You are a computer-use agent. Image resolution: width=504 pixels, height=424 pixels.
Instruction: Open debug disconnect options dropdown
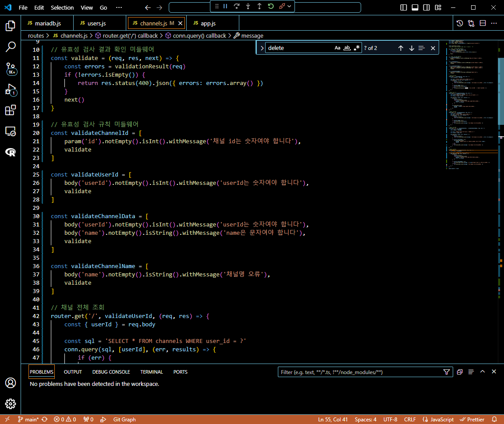pos(289,6)
